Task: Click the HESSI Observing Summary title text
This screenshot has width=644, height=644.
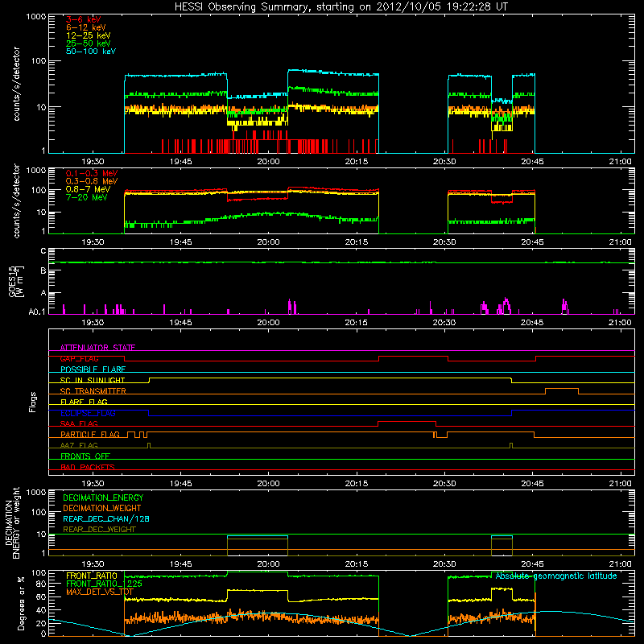Action: pos(341,7)
